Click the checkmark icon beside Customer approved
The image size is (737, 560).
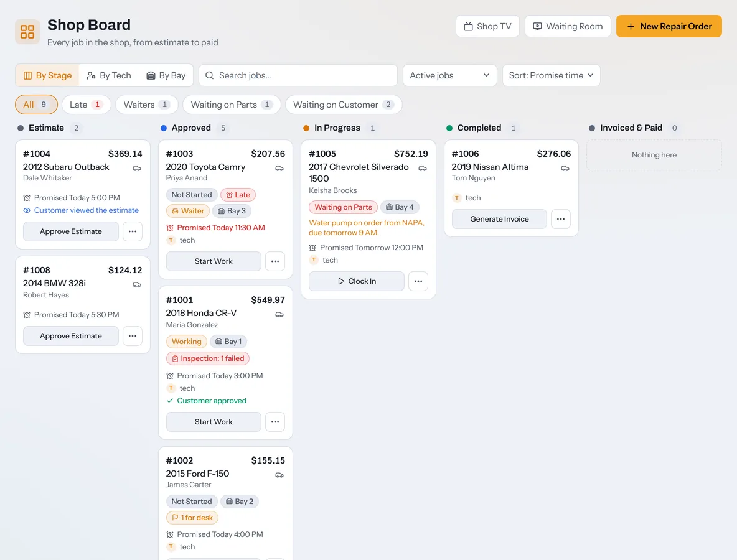pos(170,401)
